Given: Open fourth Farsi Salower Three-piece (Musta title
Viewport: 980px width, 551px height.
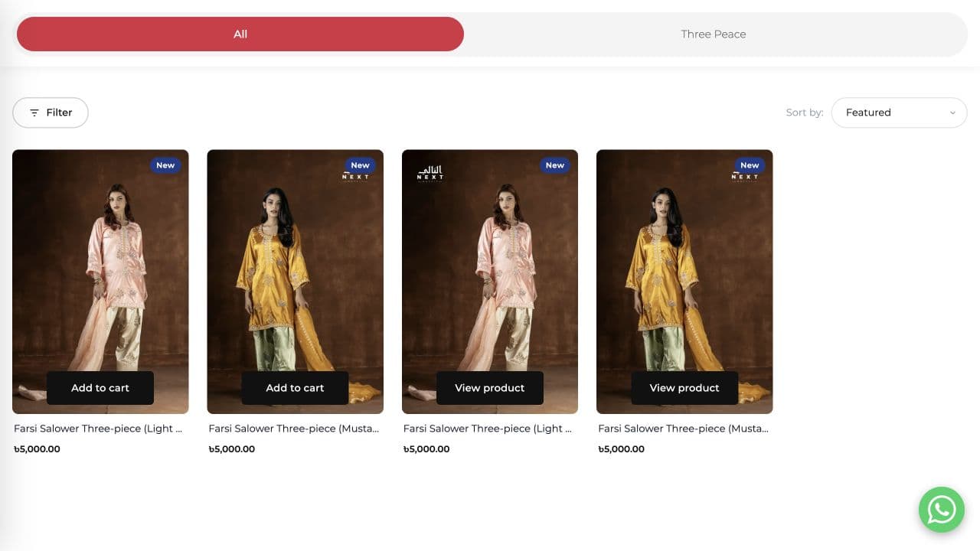Looking at the screenshot, I should 684,429.
